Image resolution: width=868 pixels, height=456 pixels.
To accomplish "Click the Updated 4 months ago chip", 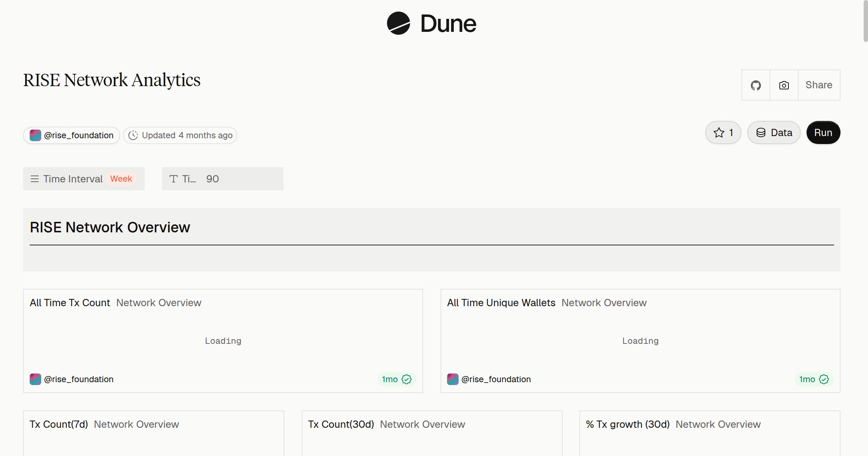I will click(x=180, y=135).
